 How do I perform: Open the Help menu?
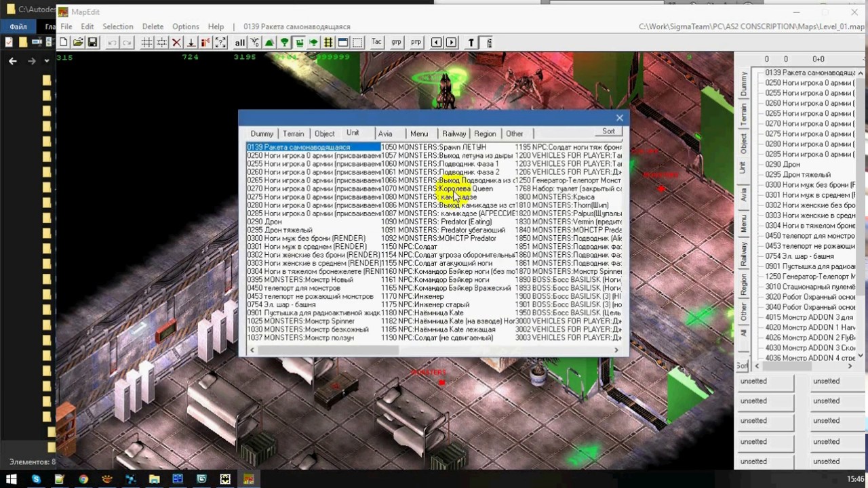pyautogui.click(x=216, y=26)
